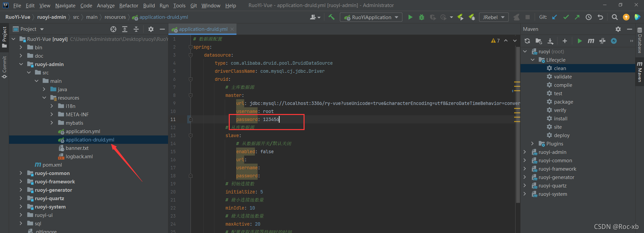Open Project panel settings gear

tap(151, 29)
